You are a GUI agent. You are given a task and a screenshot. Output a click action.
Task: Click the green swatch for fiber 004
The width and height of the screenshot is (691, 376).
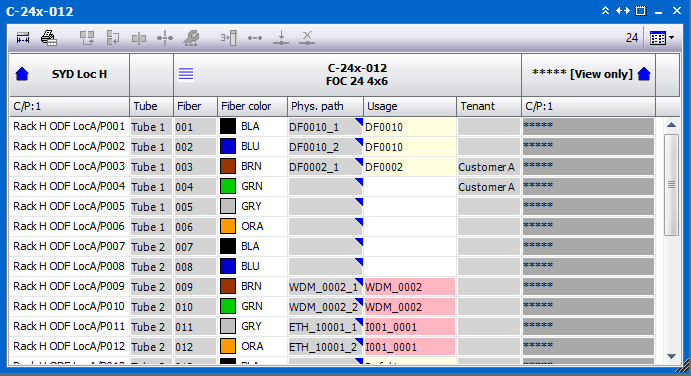[228, 186]
